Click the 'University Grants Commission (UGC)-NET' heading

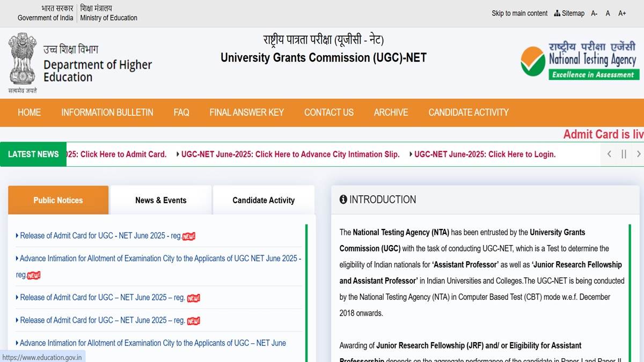[324, 57]
